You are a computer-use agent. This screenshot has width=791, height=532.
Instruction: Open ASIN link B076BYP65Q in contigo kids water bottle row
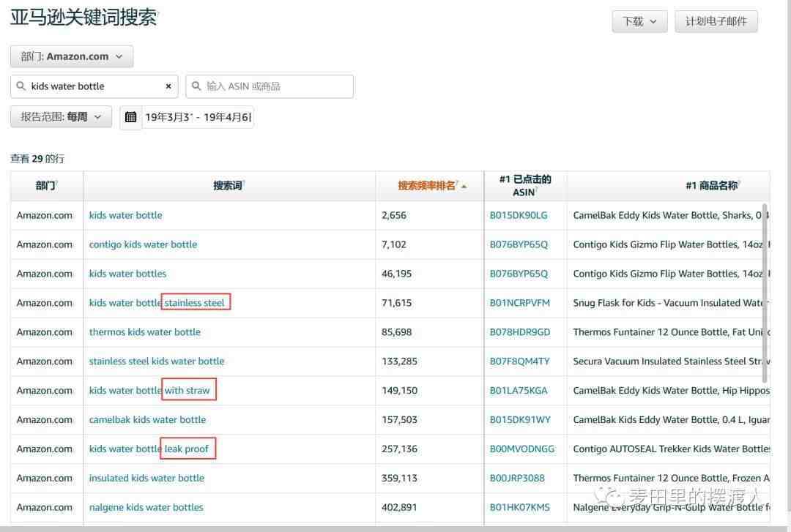click(519, 244)
